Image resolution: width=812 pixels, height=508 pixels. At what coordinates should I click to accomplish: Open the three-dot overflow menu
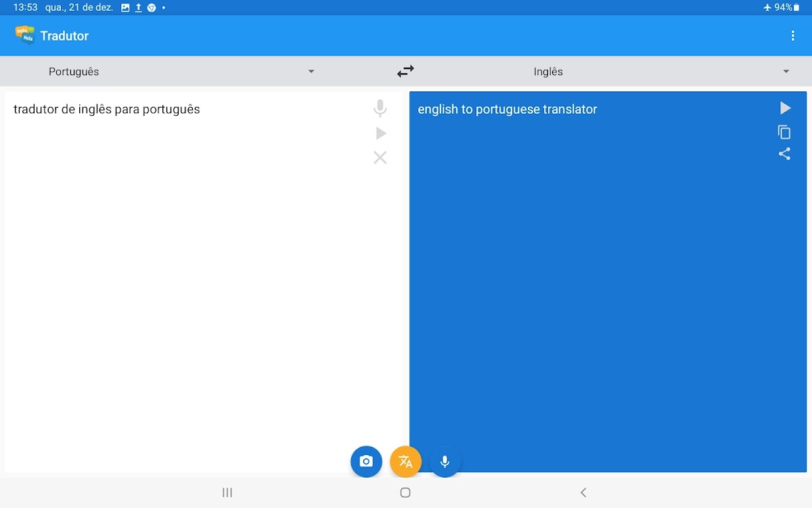(792, 36)
